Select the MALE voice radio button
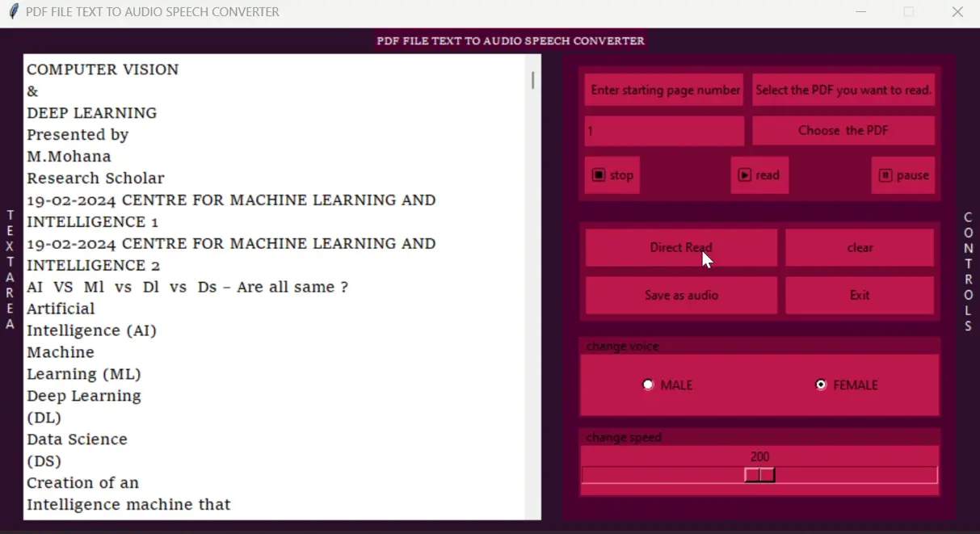The image size is (980, 534). (648, 385)
